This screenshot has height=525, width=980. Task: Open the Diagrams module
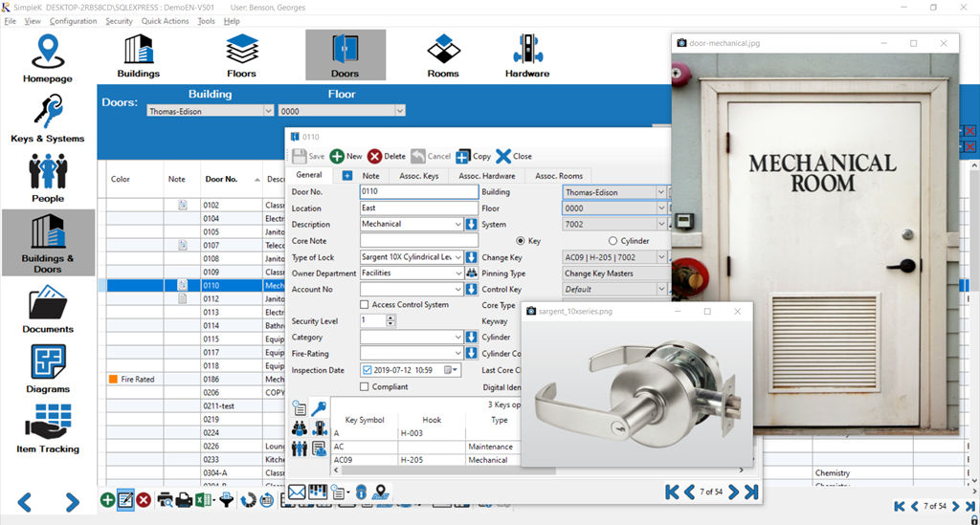point(48,369)
